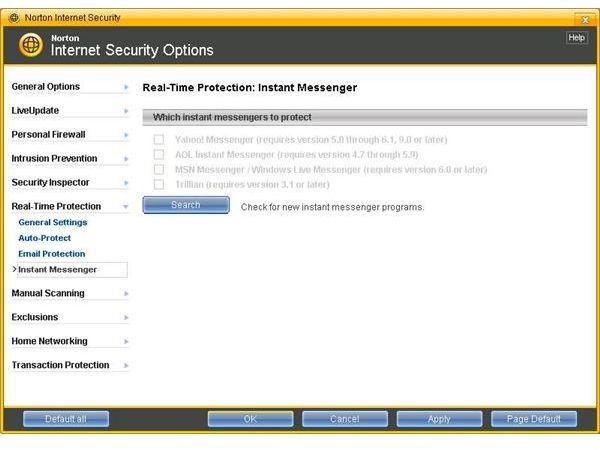
Task: Open Manual Scanning category
Action: click(48, 293)
